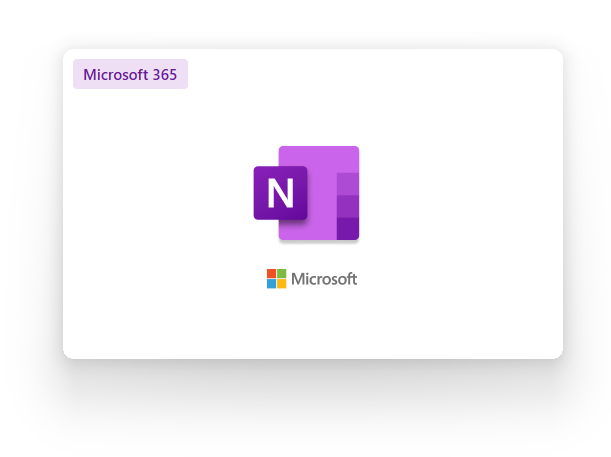Click the purple OneNote app icon
This screenshot has height=457, width=611.
(x=306, y=193)
